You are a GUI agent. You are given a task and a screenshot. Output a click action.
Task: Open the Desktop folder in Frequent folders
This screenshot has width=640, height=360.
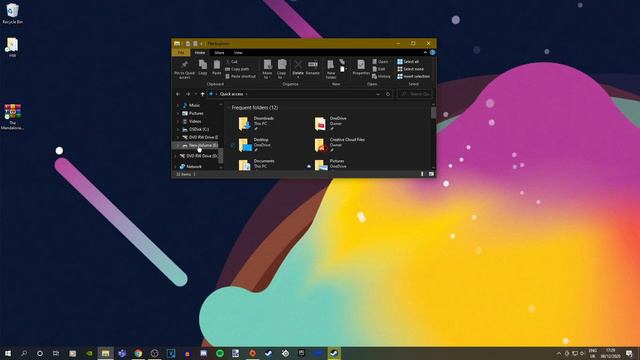point(254,144)
